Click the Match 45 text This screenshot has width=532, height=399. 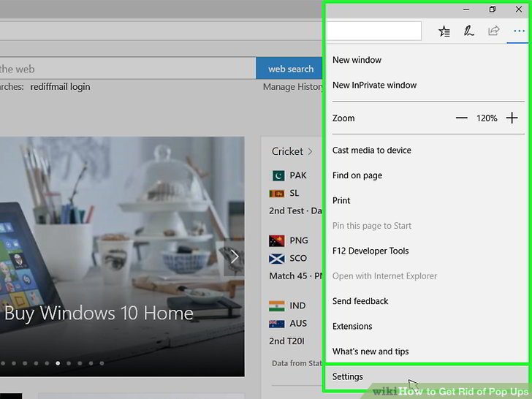click(x=295, y=275)
